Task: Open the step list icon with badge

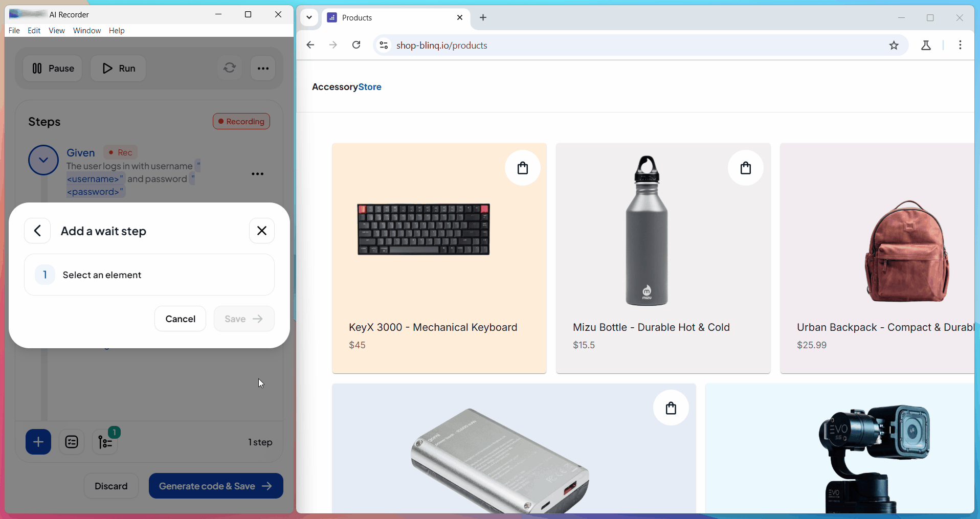Action: click(105, 442)
